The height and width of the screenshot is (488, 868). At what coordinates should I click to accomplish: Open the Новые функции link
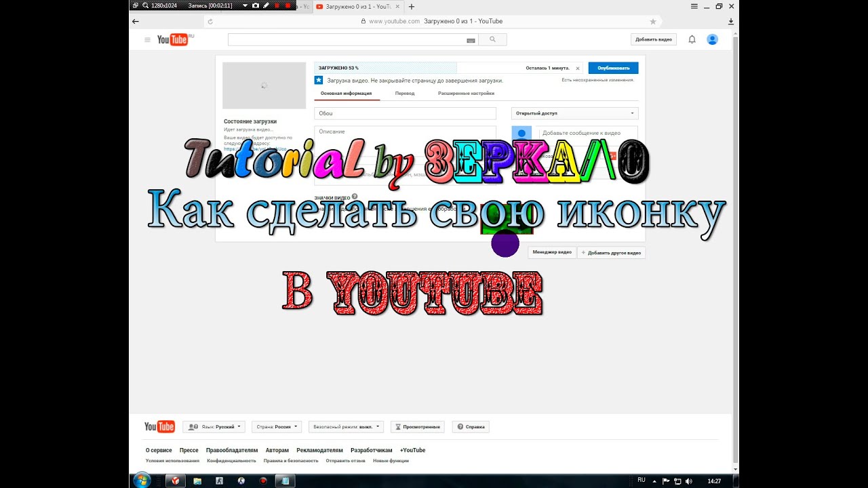pos(391,461)
